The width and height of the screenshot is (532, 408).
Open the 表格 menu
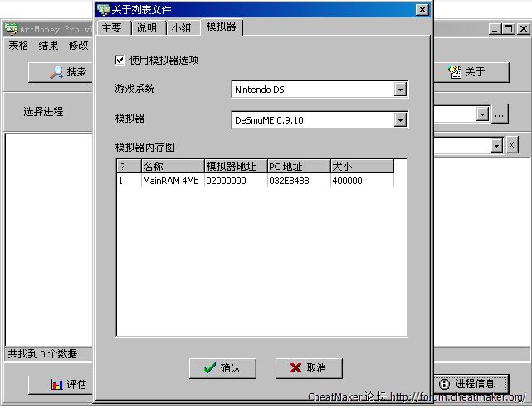(x=18, y=46)
